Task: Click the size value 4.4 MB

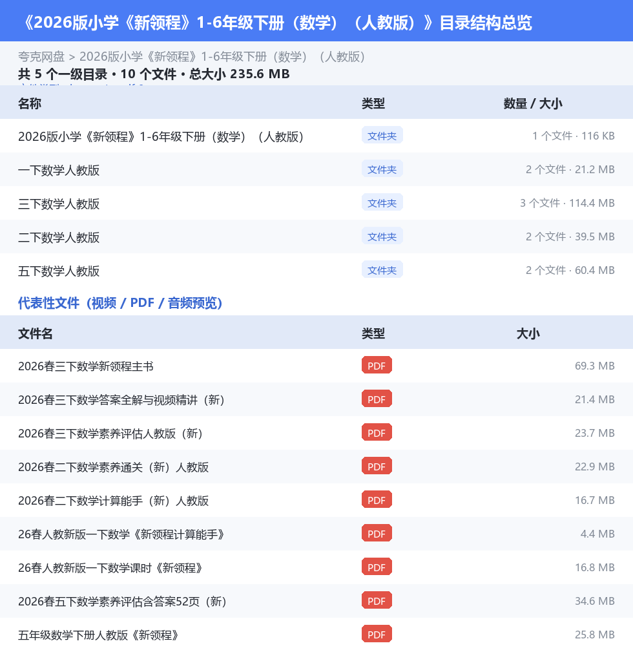Action: [597, 534]
